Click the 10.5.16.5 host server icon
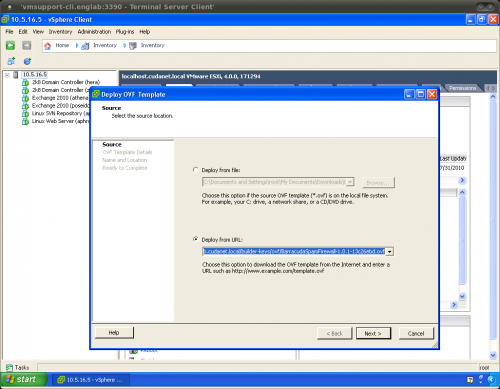Screen dimensions: 500x389 tap(16, 75)
